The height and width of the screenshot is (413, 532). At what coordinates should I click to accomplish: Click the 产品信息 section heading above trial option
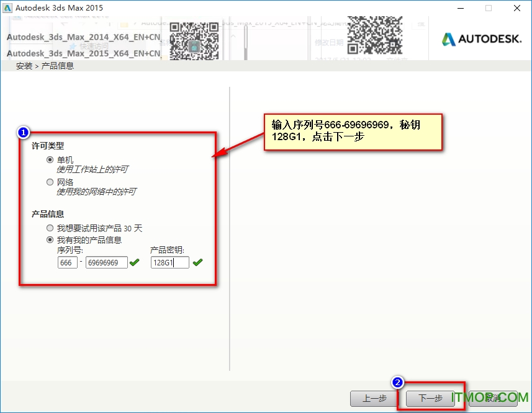pos(48,214)
